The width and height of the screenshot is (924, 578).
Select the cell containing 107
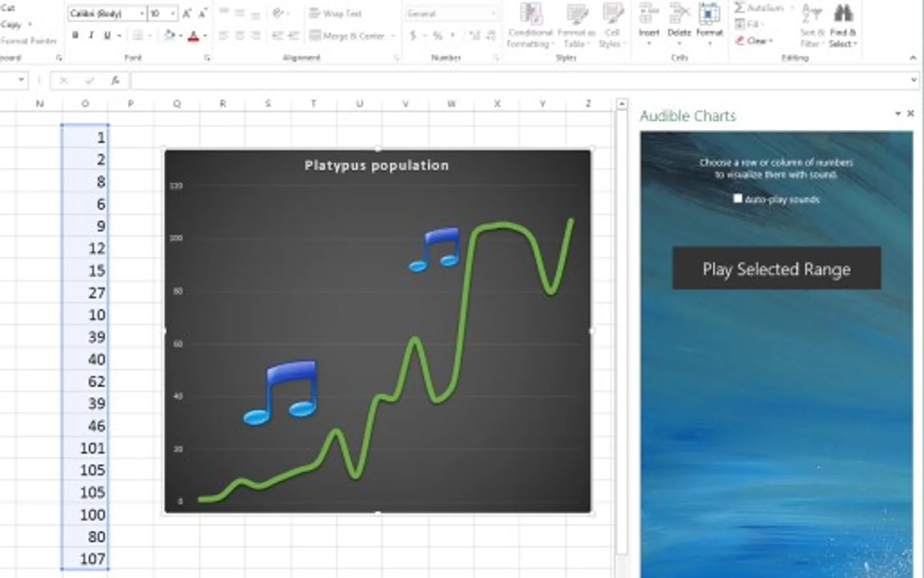(85, 559)
